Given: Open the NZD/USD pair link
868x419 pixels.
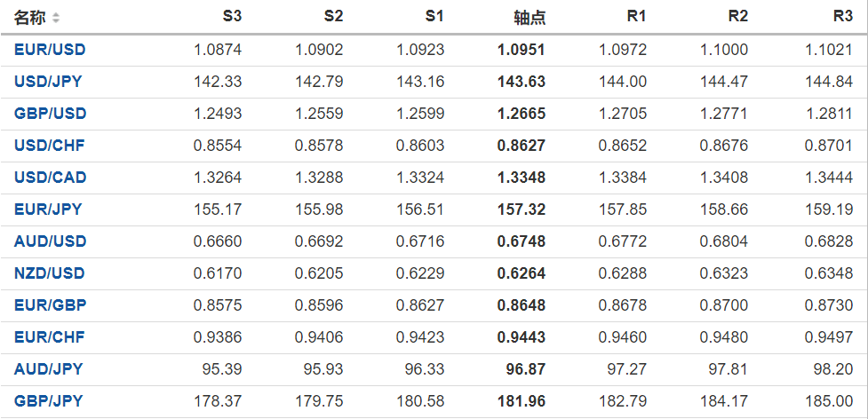Looking at the screenshot, I should [x=50, y=273].
